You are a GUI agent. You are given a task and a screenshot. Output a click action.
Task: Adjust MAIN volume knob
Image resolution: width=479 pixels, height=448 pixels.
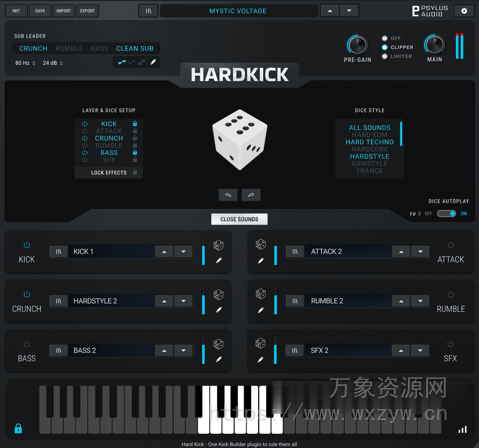[x=434, y=44]
